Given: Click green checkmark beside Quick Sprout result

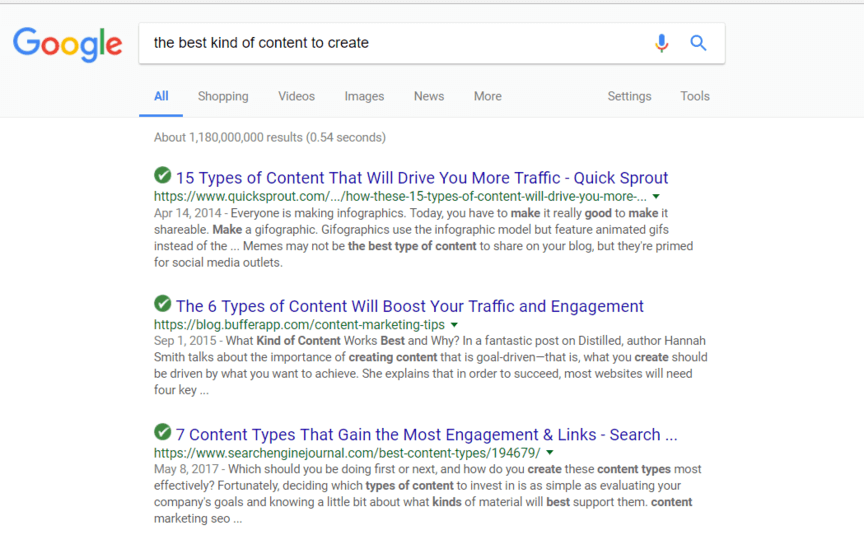Looking at the screenshot, I should point(163,175).
